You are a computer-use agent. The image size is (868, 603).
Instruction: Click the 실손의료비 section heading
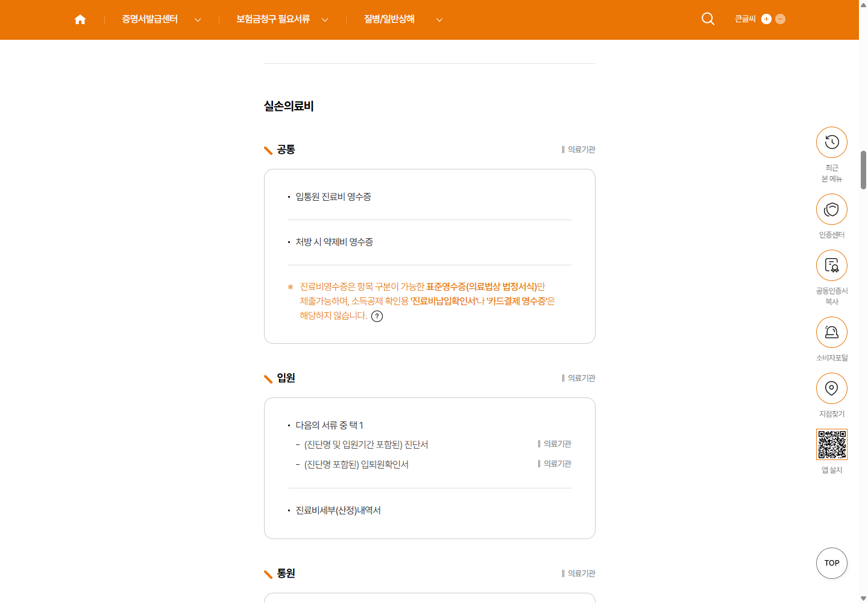(289, 106)
